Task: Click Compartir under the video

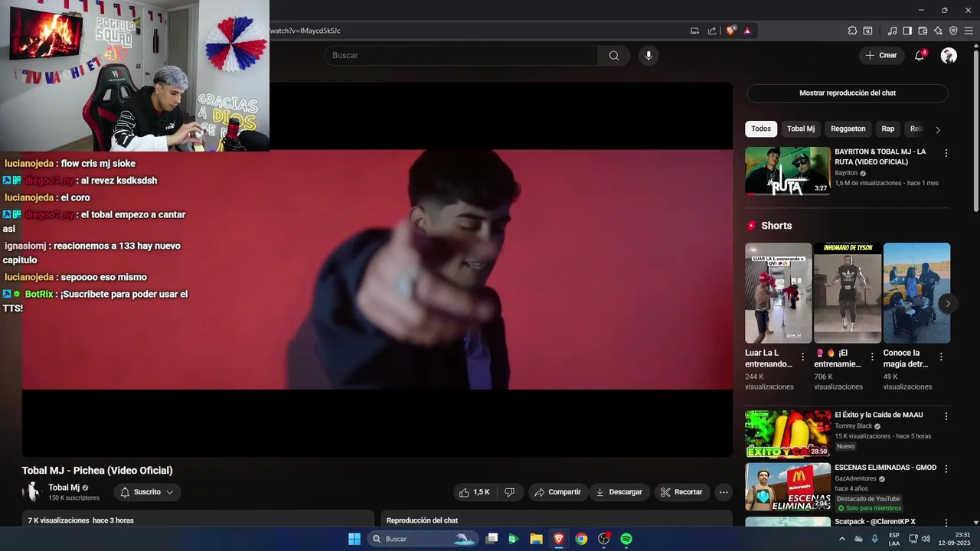Action: pyautogui.click(x=557, y=492)
